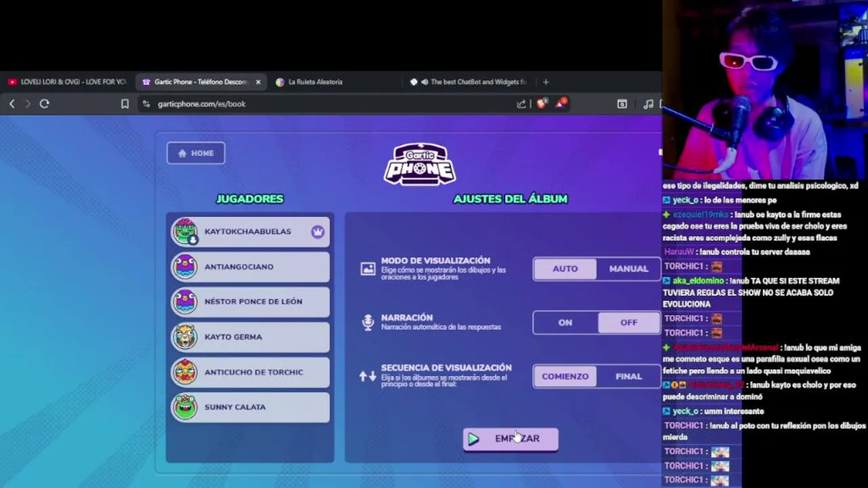Click the Secuencia de visualización arrows icon
This screenshot has width=868, height=488.
[x=368, y=376]
